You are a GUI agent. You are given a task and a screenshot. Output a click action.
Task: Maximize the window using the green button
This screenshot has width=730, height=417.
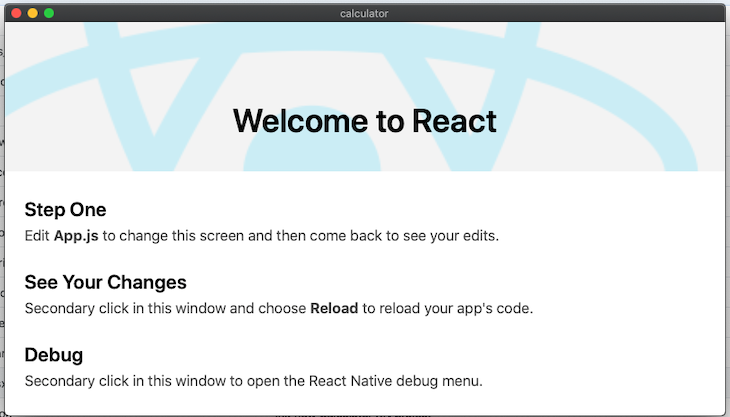[49, 13]
